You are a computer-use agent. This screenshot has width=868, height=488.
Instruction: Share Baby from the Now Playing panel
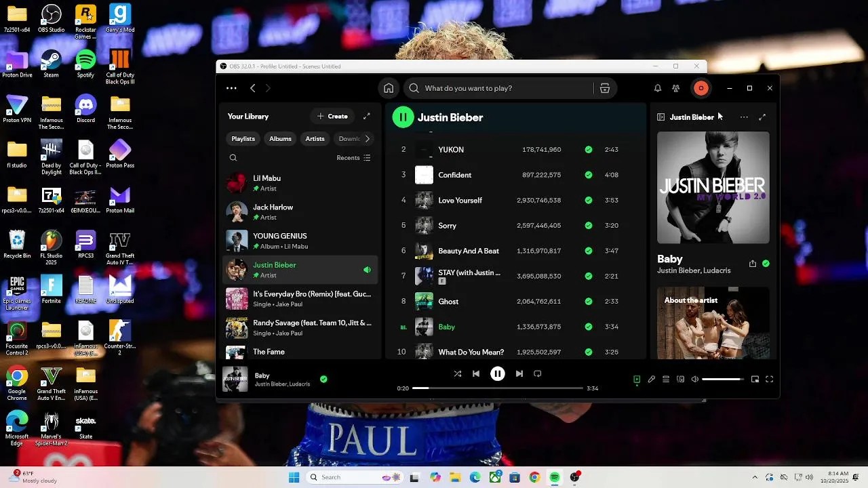(x=752, y=264)
